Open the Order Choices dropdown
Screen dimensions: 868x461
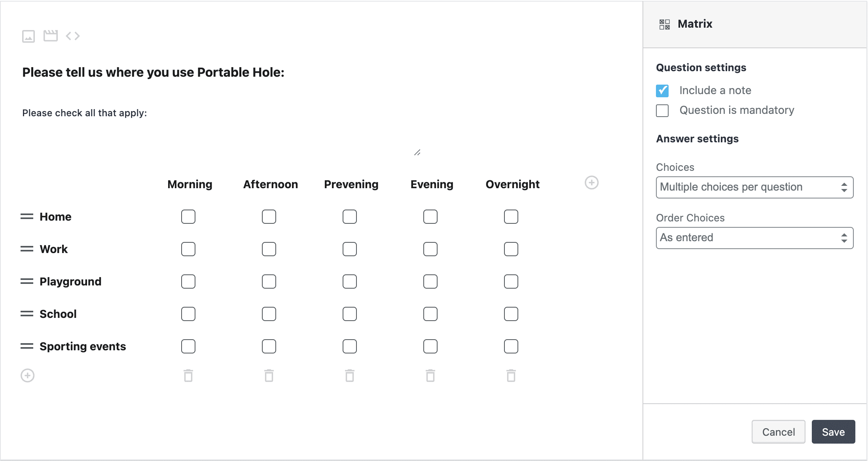coord(754,238)
